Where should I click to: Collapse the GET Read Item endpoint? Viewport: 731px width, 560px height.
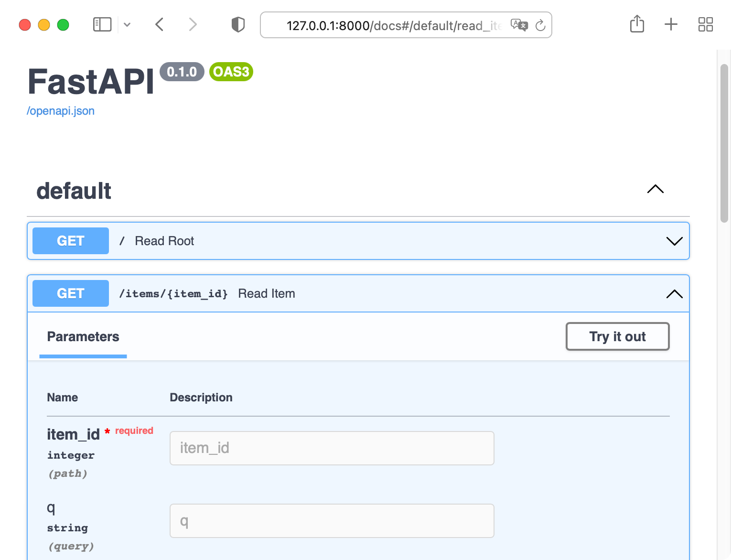pyautogui.click(x=674, y=294)
